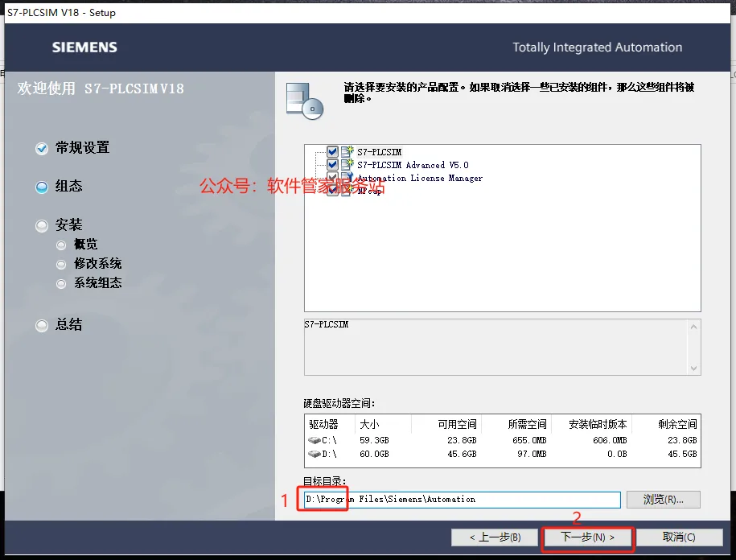
Task: Select the S7-PLCSIM label in the product tree
Action: click(380, 152)
